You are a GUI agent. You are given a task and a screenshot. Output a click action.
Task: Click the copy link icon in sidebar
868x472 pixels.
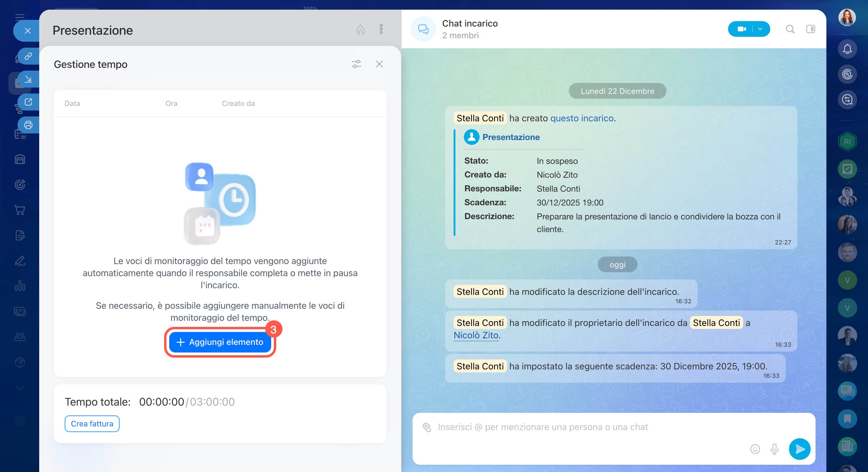point(28,56)
